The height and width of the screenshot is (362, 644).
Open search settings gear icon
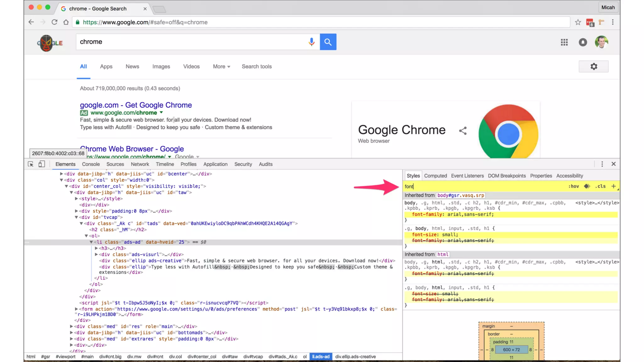tap(593, 67)
